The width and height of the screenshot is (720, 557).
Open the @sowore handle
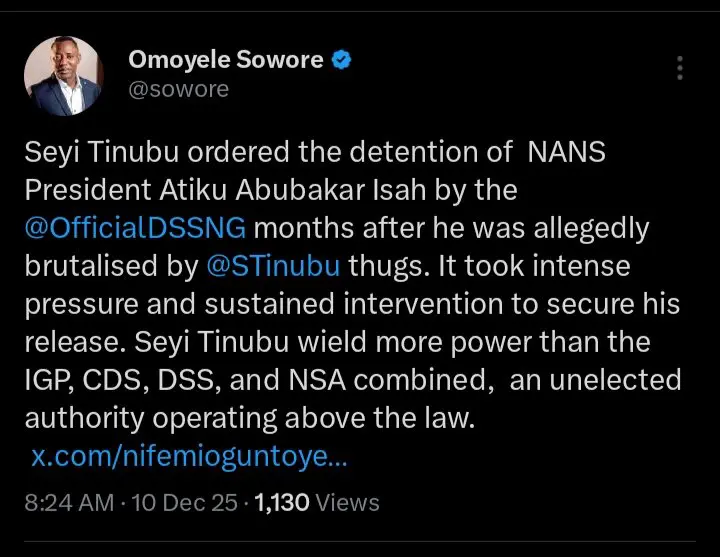coord(178,90)
